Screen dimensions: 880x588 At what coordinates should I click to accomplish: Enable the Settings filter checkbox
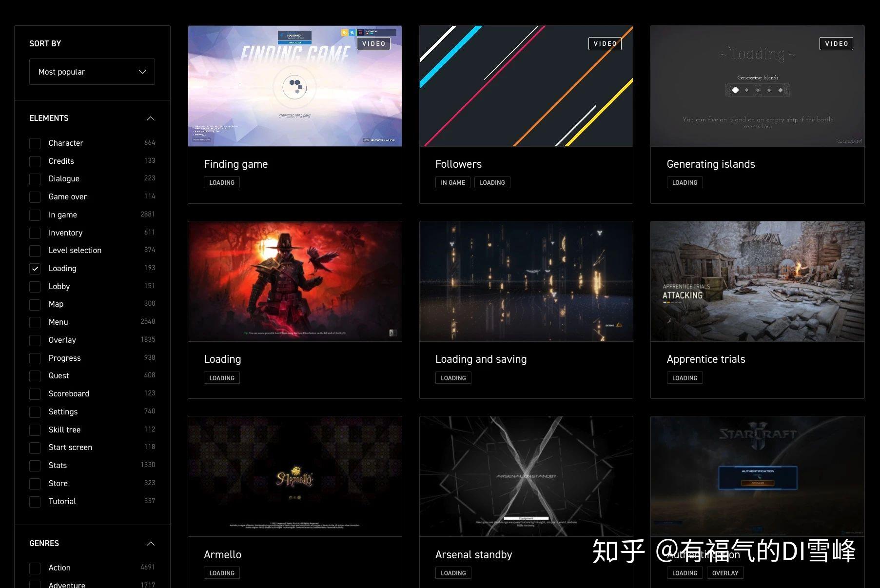pos(35,412)
